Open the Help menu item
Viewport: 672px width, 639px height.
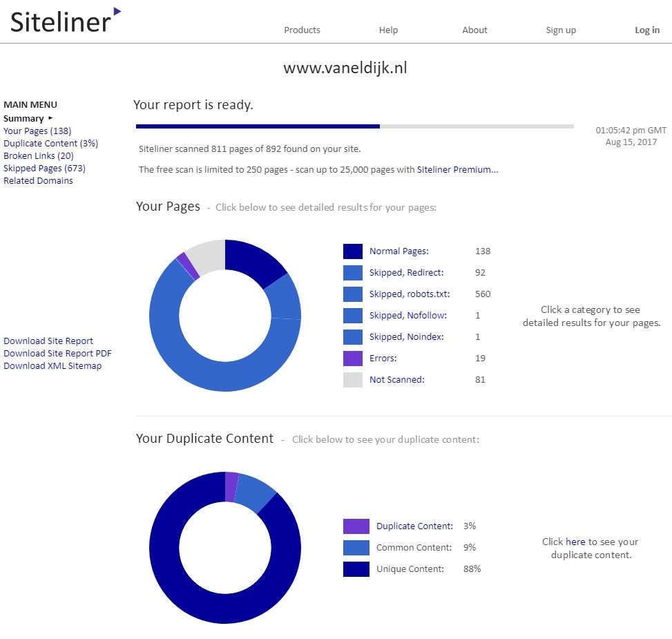388,30
